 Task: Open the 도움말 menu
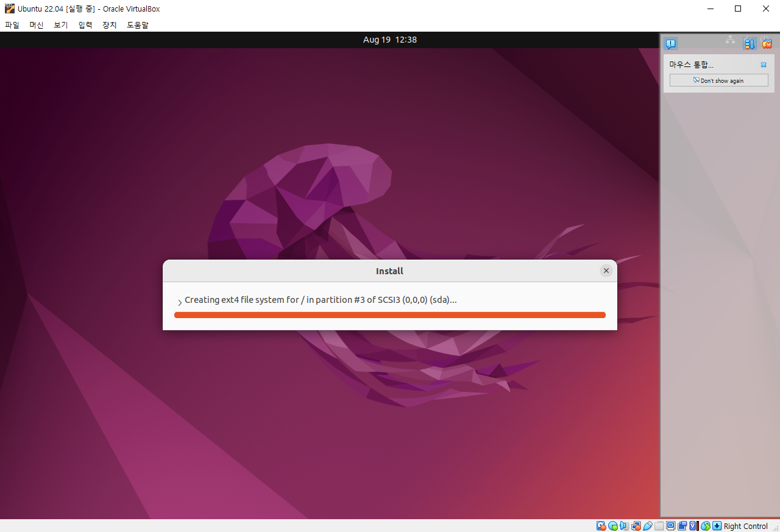tap(138, 25)
